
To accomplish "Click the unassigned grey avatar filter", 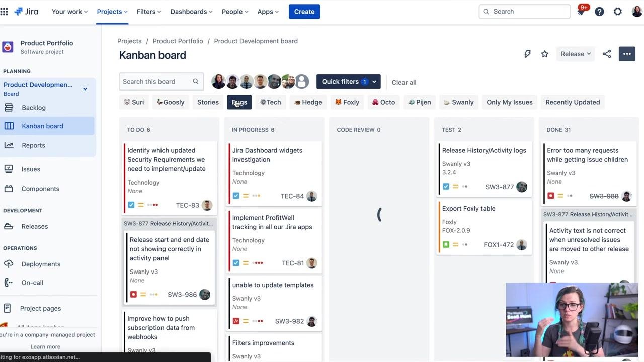I will 302,81.
